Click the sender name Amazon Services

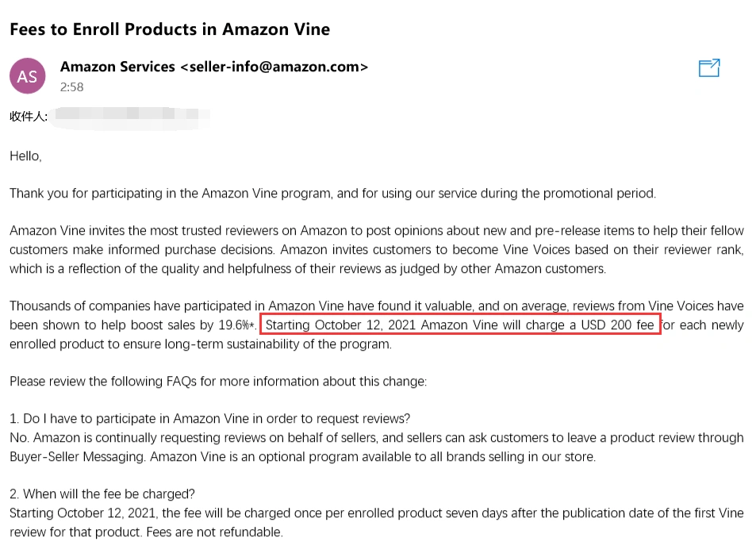(117, 67)
